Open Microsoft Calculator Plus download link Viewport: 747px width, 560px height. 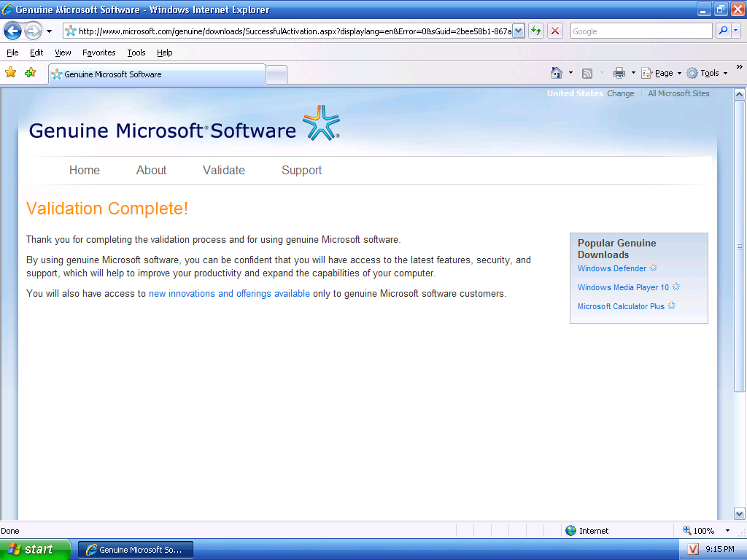621,307
